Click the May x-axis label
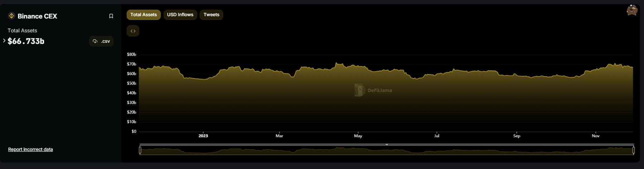This screenshot has width=644, height=169. click(358, 136)
